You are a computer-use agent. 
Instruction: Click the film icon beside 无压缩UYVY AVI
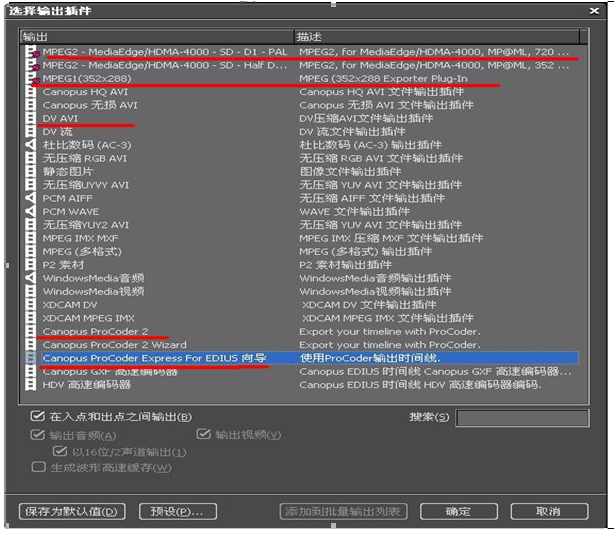30,185
